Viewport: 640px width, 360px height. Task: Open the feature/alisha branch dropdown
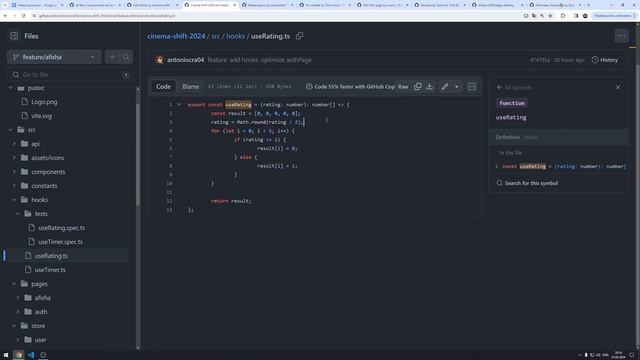point(54,57)
